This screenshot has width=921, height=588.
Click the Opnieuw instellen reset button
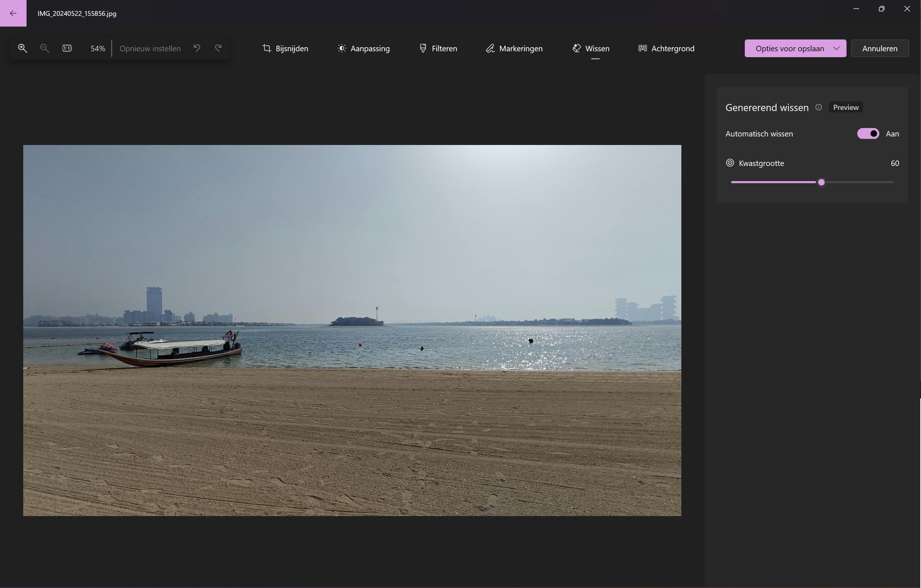[x=150, y=49]
